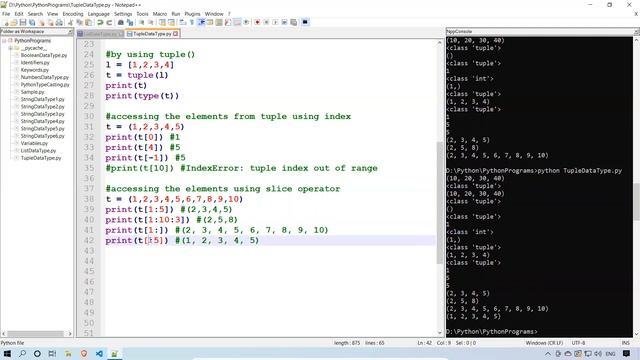Close the Folder as Workspace panel
Viewport: 640px width, 360px height.
(x=70, y=31)
